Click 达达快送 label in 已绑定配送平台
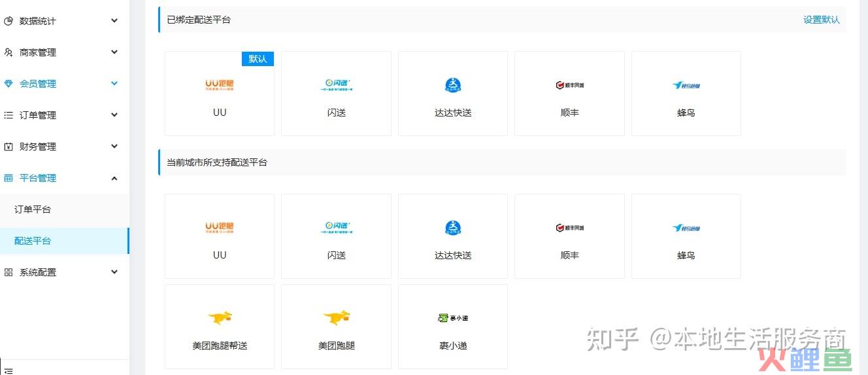 [x=453, y=113]
